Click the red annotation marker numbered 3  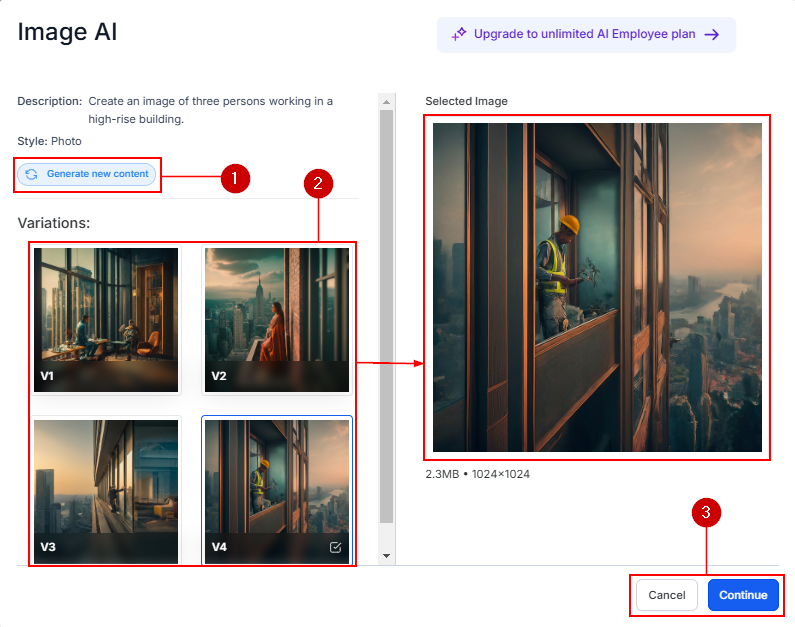coord(707,513)
